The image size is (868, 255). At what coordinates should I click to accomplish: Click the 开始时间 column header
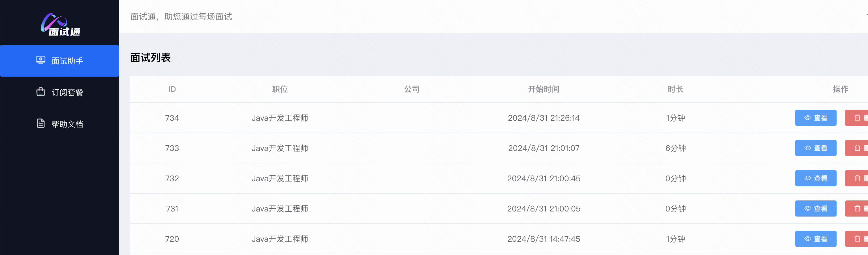[544, 89]
